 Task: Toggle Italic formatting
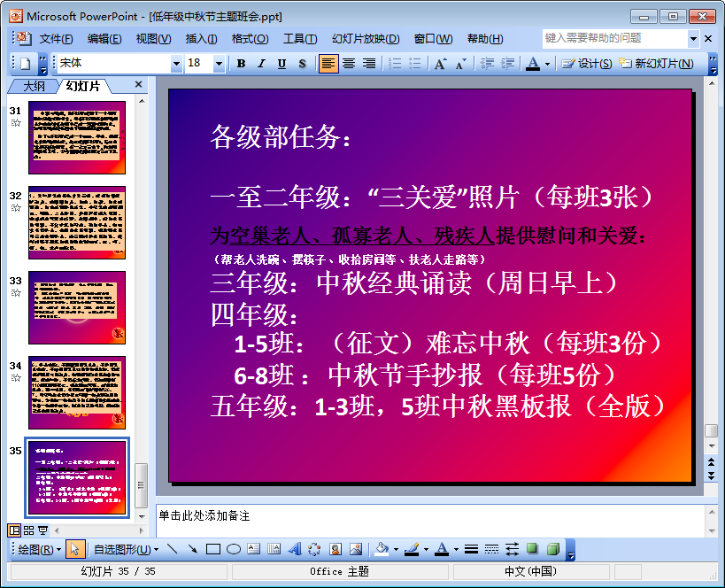pos(261,64)
